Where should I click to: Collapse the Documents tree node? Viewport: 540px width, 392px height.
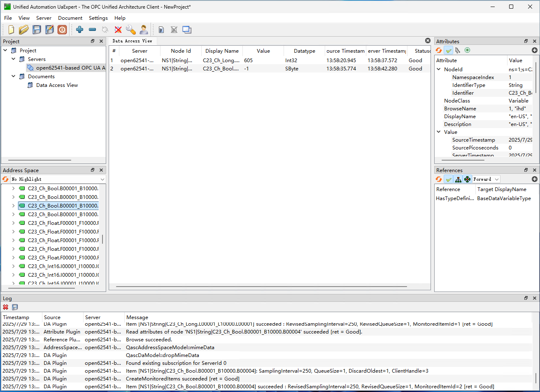(14, 77)
